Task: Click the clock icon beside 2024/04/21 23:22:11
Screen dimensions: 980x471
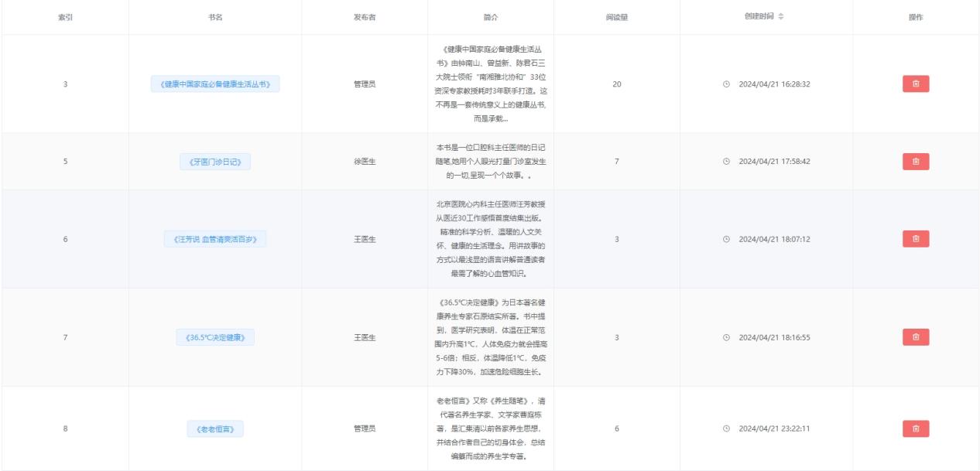Action: click(x=726, y=428)
